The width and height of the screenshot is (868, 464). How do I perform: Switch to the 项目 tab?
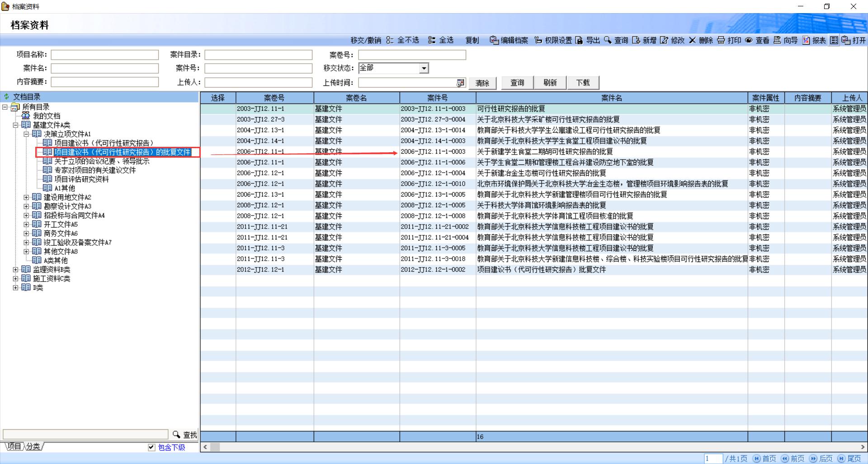click(14, 446)
